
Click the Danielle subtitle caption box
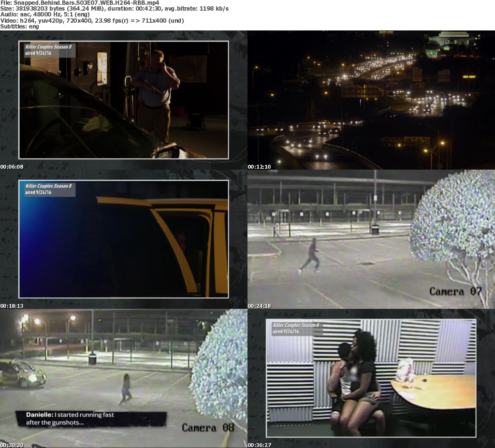tap(90, 419)
